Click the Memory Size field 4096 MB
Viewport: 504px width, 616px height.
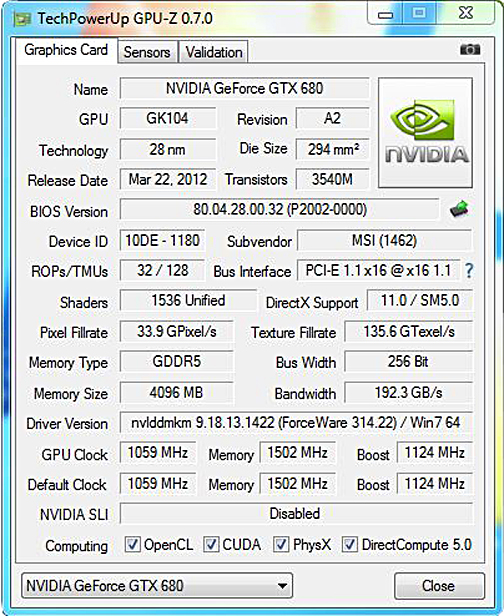(x=176, y=392)
